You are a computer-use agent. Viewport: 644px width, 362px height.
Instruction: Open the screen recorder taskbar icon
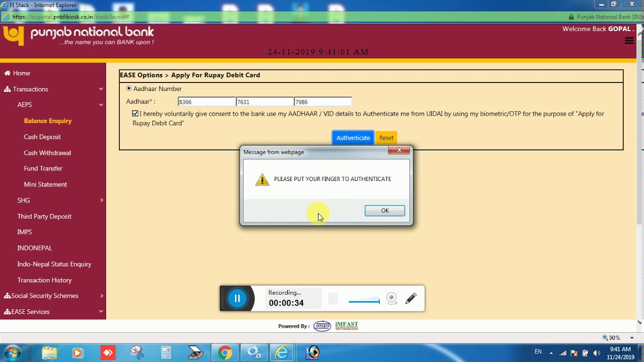312,353
